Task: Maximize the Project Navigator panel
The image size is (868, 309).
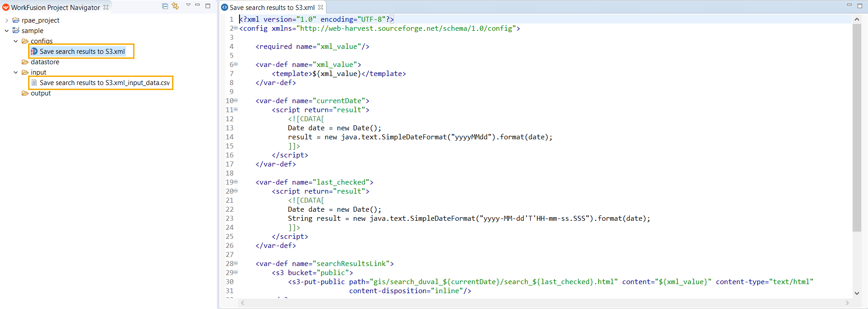Action: click(208, 5)
